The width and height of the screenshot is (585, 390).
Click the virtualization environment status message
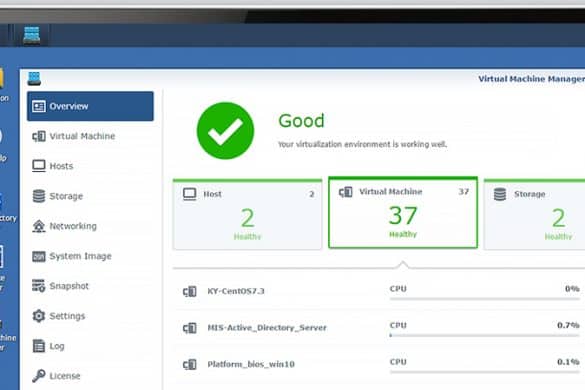(362, 144)
